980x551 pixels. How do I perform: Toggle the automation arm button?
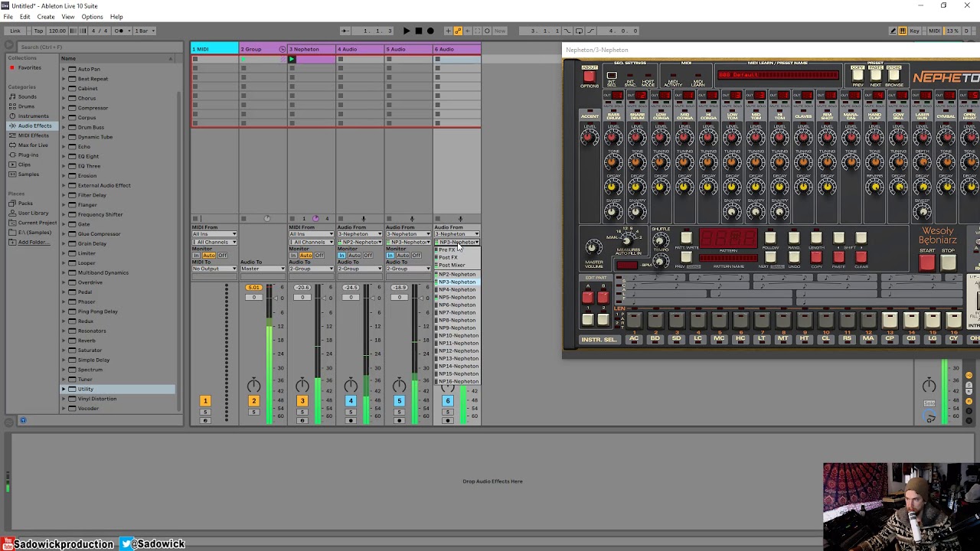coord(458,31)
